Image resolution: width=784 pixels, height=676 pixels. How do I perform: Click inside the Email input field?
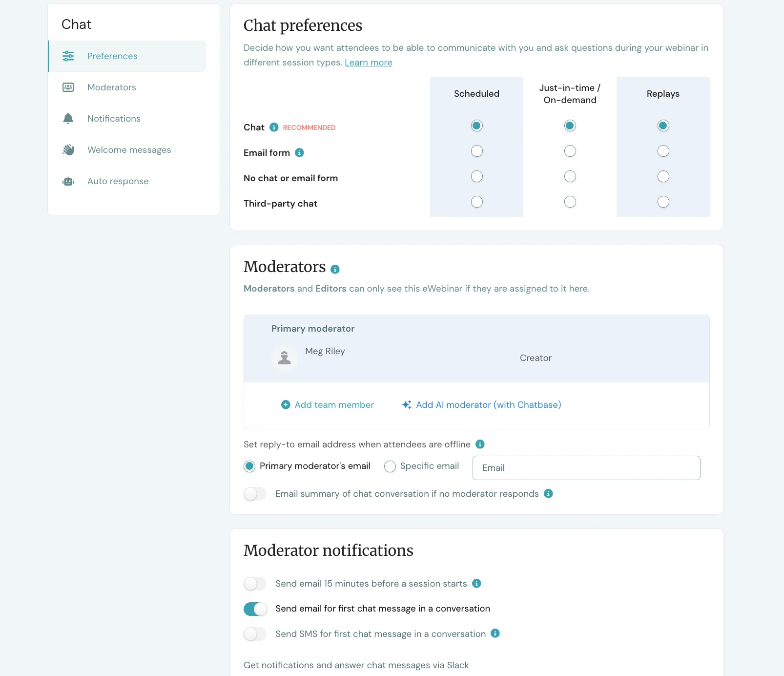pos(585,467)
